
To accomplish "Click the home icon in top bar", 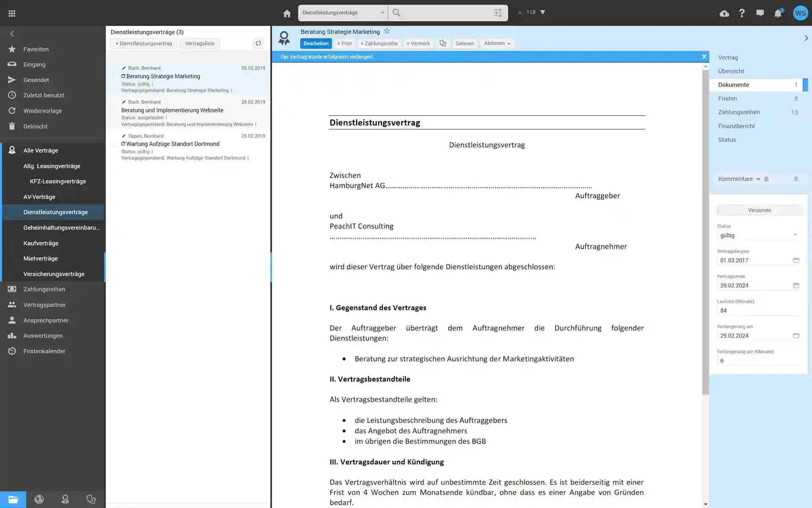I will (x=287, y=14).
